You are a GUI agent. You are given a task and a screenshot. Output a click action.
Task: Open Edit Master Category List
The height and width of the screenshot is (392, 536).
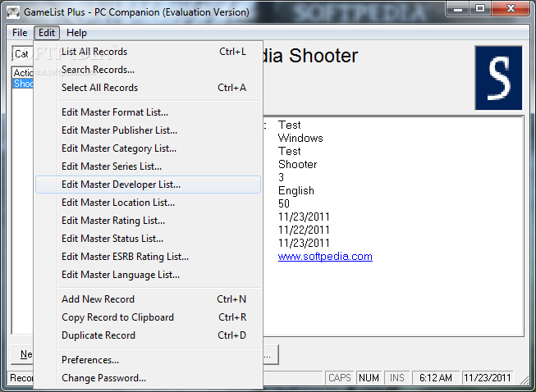click(x=149, y=148)
